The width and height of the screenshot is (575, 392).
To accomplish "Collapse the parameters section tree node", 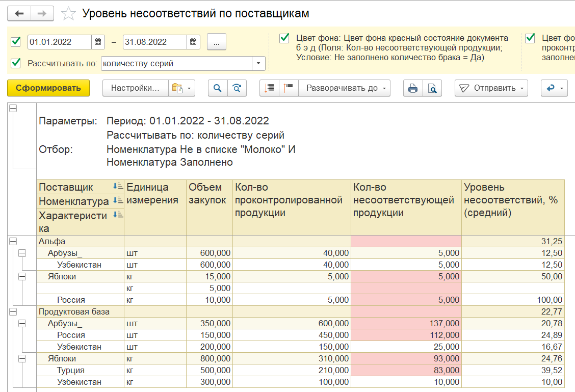I will 13,108.
